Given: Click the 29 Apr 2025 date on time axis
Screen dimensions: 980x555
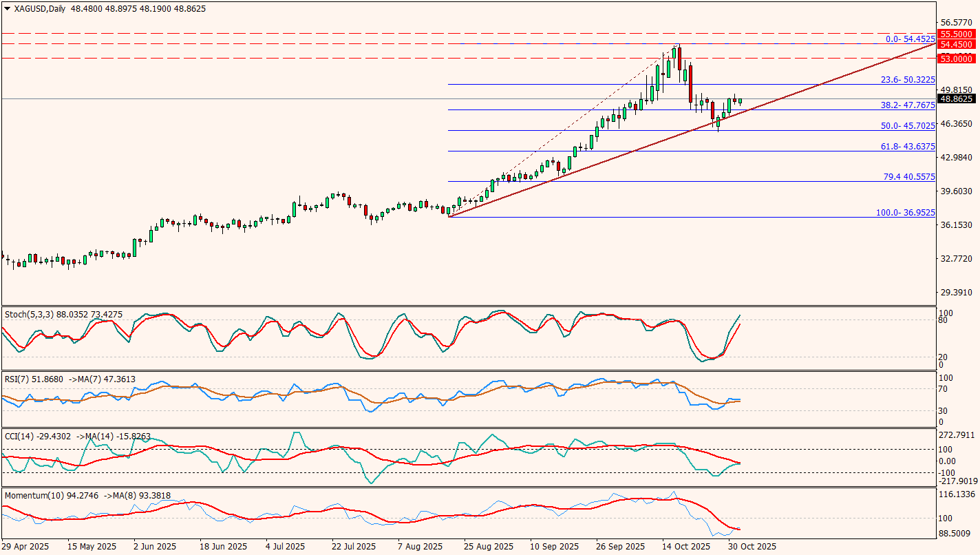Looking at the screenshot, I should [x=25, y=547].
